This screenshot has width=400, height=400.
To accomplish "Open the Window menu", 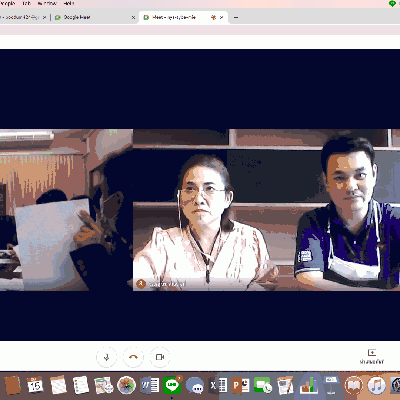I will 47,3.
